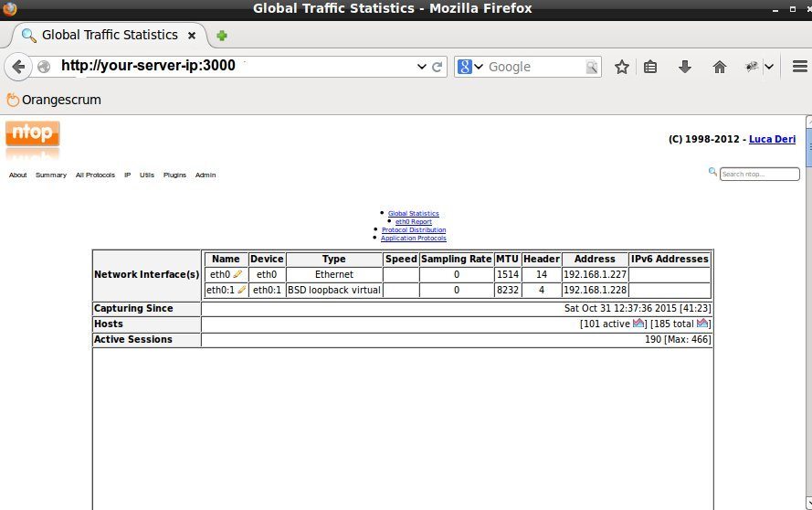Click the new tab plus icon

(222, 36)
